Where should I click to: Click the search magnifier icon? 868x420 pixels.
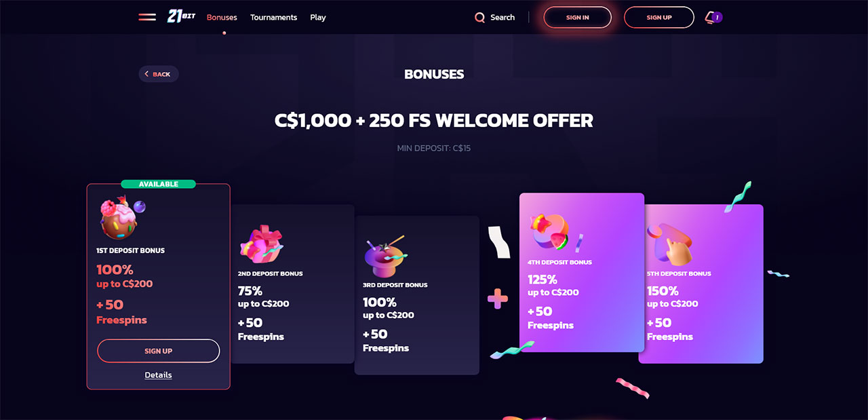pyautogui.click(x=480, y=18)
